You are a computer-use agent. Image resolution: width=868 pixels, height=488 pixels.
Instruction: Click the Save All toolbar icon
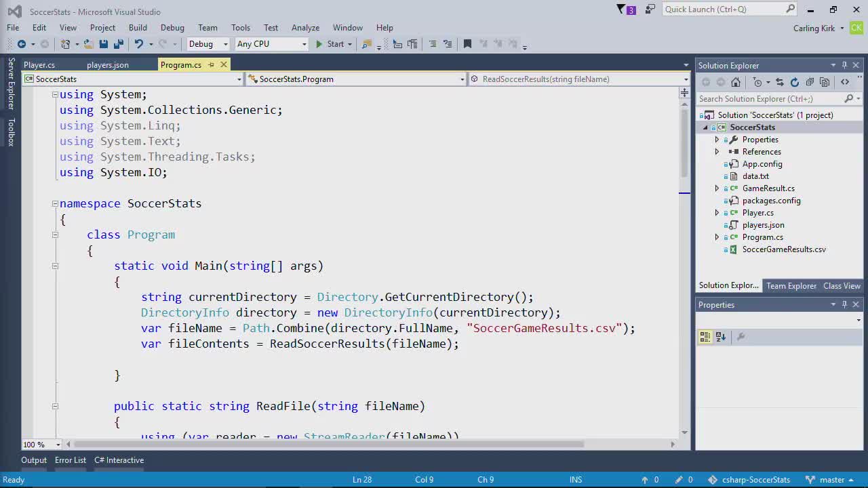118,43
